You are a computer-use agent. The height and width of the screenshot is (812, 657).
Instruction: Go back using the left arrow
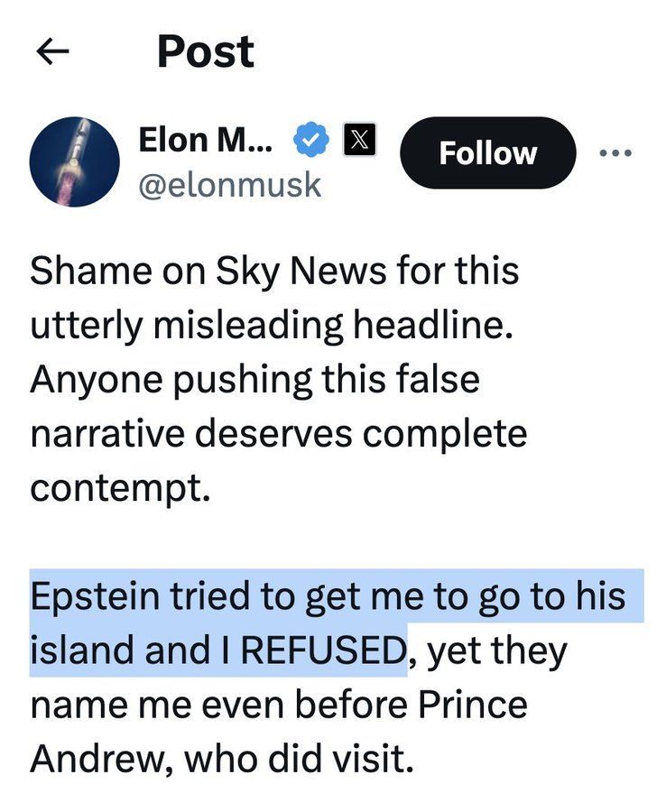(x=52, y=52)
